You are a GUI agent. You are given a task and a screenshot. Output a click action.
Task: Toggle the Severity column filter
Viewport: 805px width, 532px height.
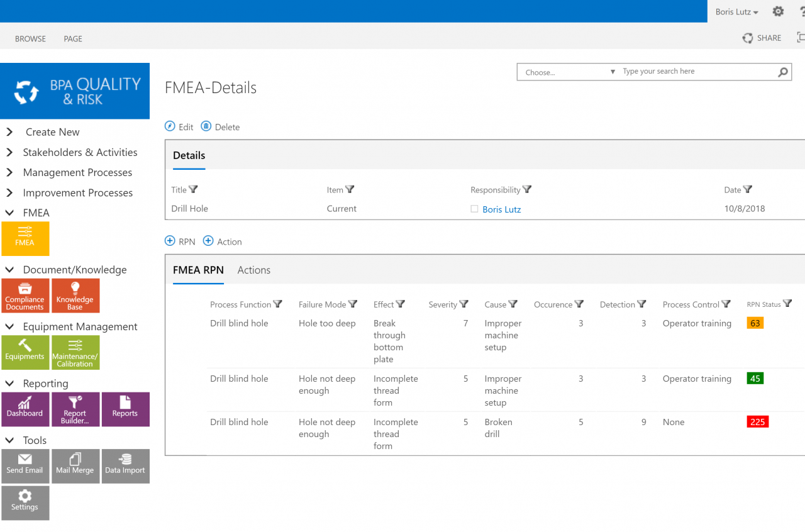click(464, 304)
